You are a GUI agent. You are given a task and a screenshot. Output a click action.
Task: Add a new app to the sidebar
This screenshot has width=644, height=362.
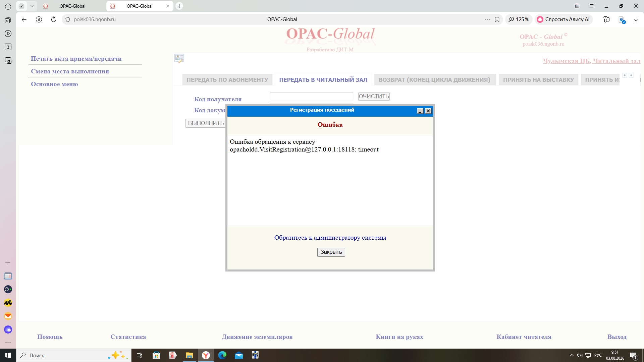pos(8,263)
